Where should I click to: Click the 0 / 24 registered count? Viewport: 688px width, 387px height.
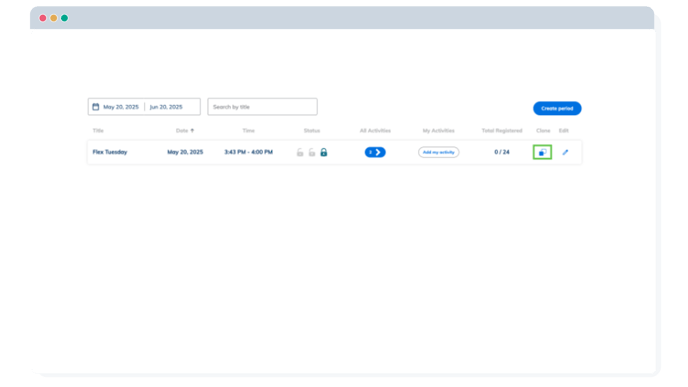tap(502, 152)
